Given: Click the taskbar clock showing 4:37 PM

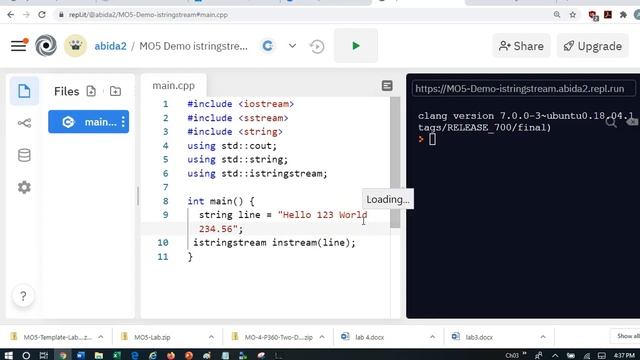Looking at the screenshot, I should pos(624,356).
